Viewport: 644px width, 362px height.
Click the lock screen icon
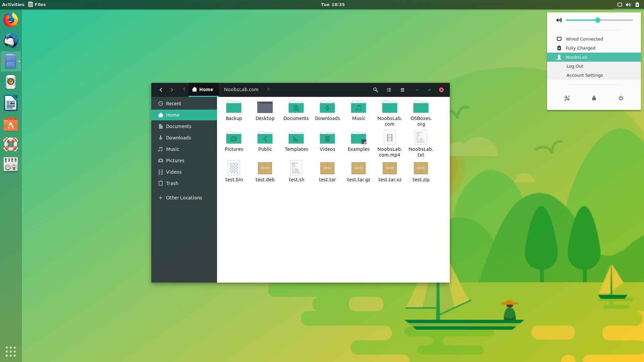click(594, 98)
